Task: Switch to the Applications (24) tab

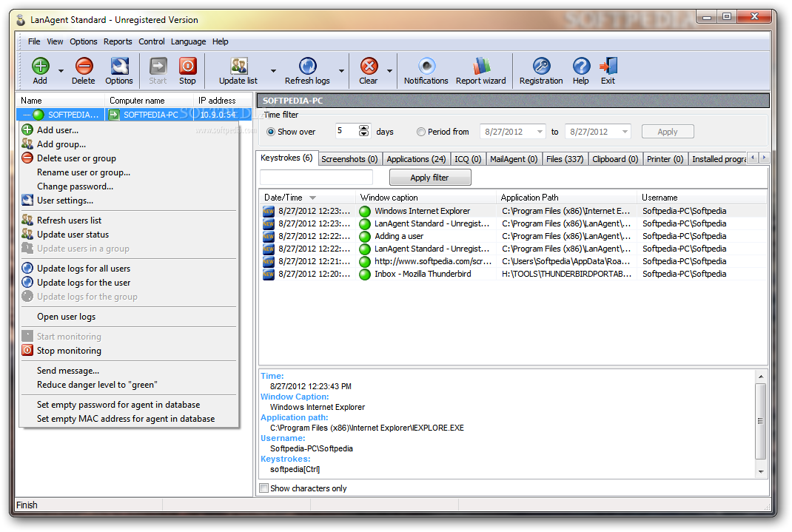Action: pos(416,159)
